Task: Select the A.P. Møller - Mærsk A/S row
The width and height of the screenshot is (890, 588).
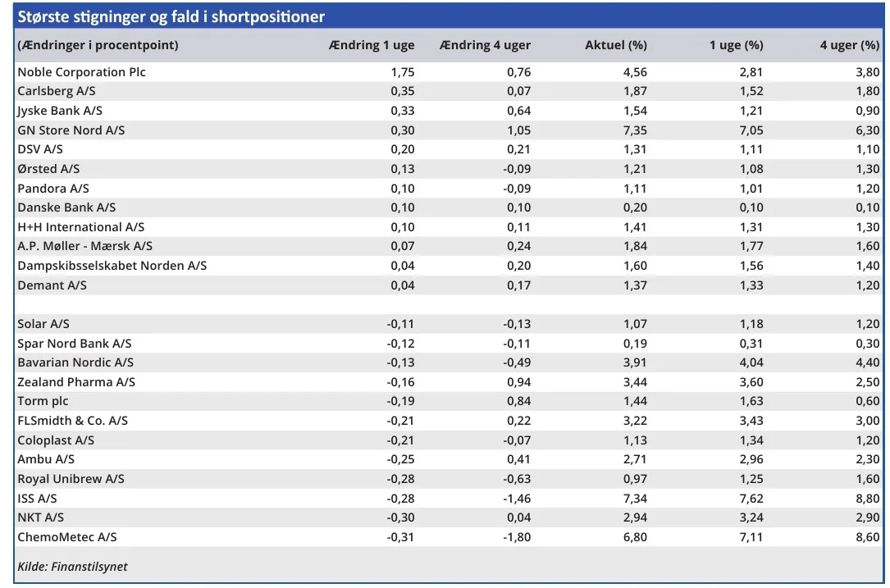Action: click(84, 247)
